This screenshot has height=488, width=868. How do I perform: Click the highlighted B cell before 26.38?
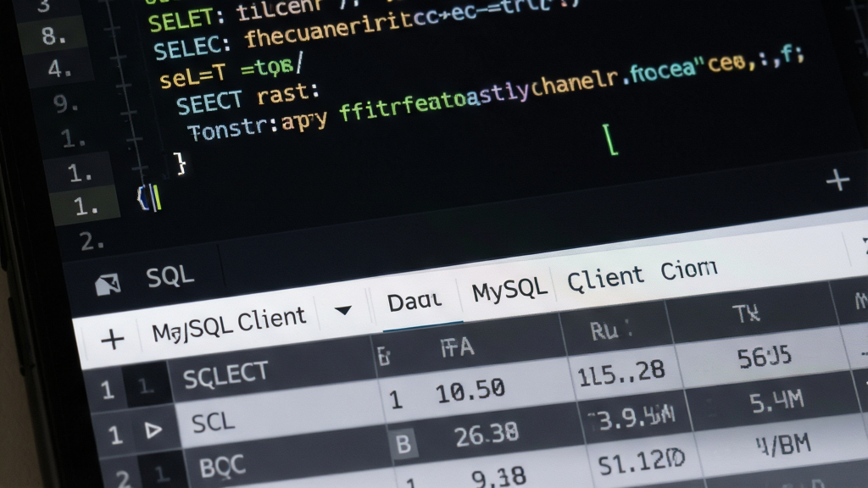403,444
